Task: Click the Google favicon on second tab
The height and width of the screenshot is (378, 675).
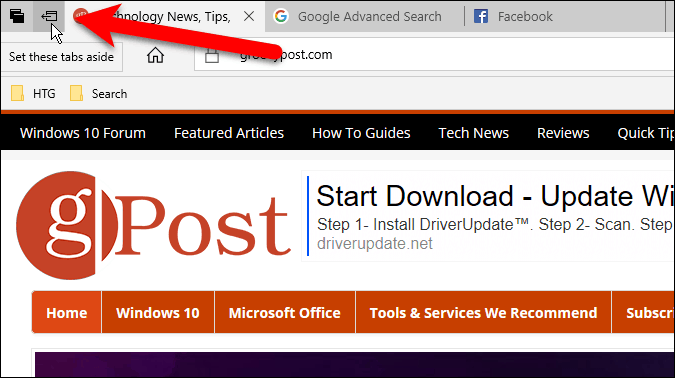Action: click(281, 16)
